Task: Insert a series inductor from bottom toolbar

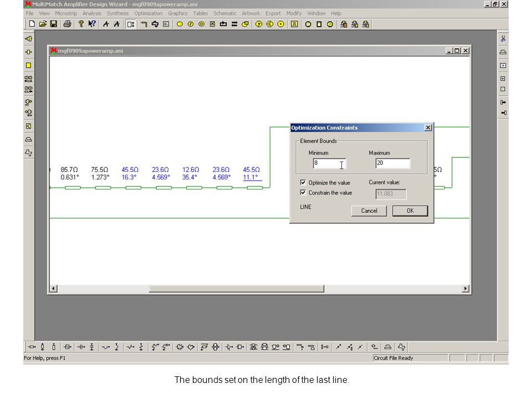Action: [106, 347]
